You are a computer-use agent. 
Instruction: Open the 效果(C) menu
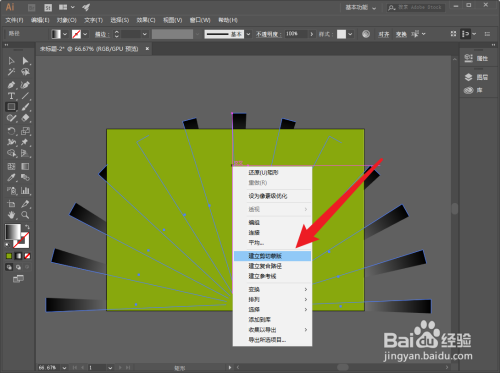[146, 20]
